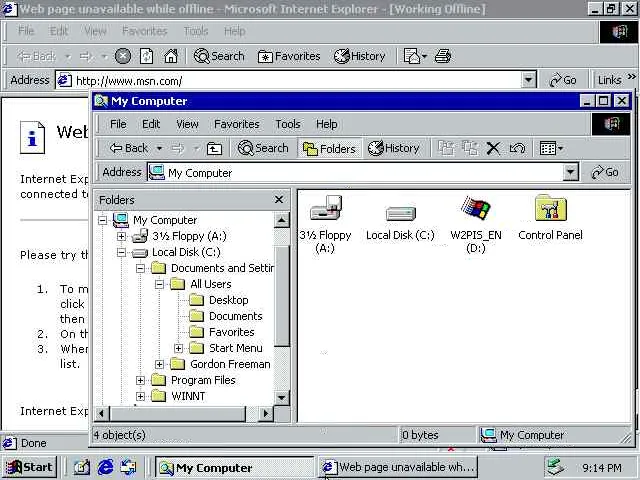Click Internet Explorer quick launch icon

105,467
